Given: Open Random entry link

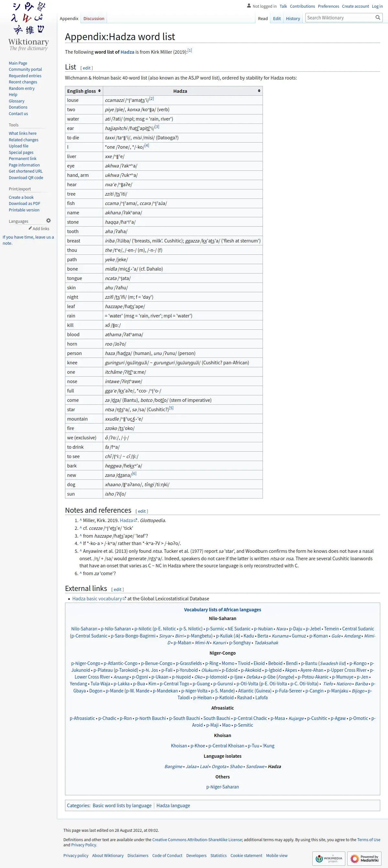Looking at the screenshot, I should [22, 89].
